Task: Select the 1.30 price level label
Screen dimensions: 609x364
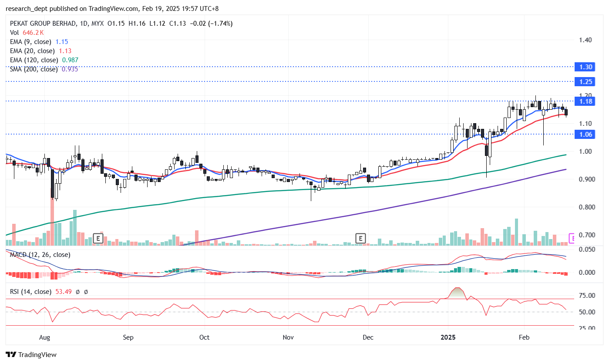Action: tap(584, 67)
